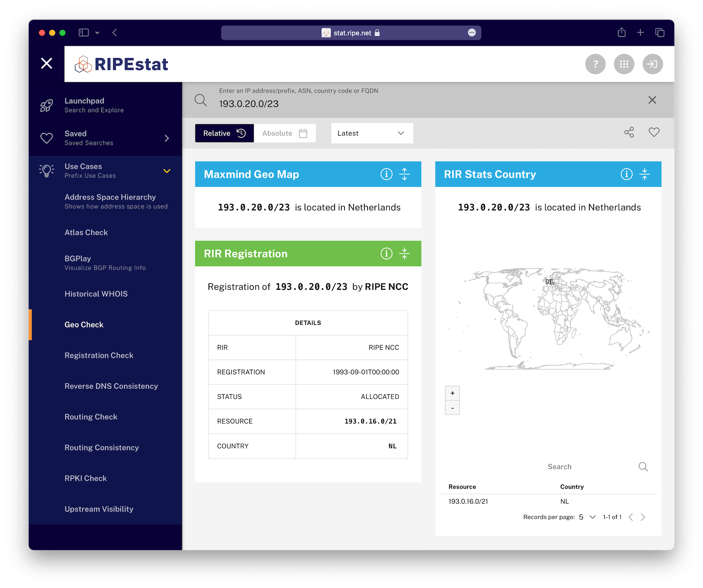This screenshot has height=588, width=703.
Task: Select the Absolute time mode
Action: (x=285, y=133)
